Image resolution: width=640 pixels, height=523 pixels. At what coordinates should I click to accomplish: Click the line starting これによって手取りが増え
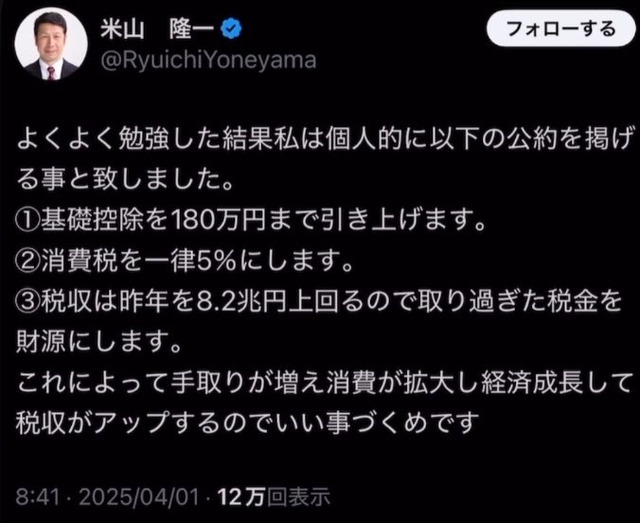pyautogui.click(x=324, y=384)
